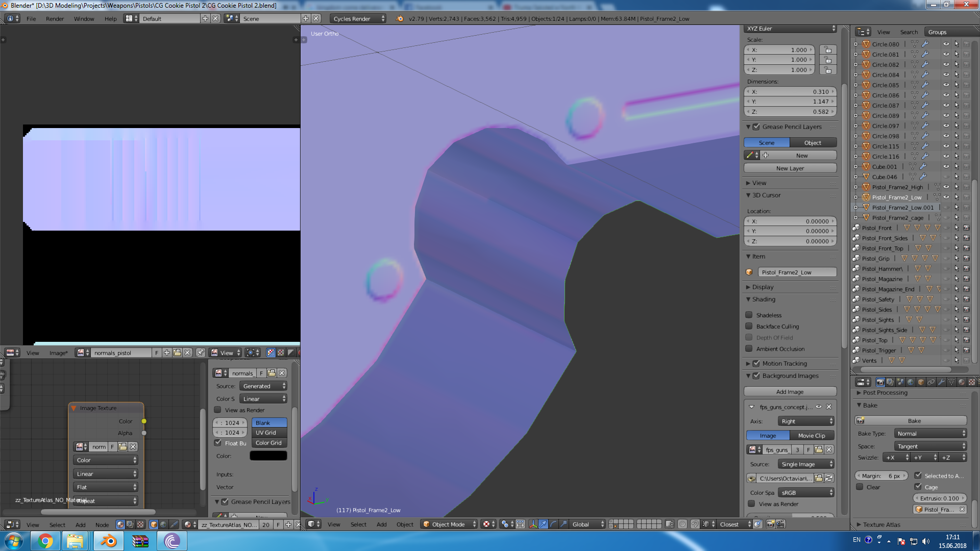Enable the Shadeless checkbox
The height and width of the screenshot is (551, 980).
pyautogui.click(x=749, y=315)
